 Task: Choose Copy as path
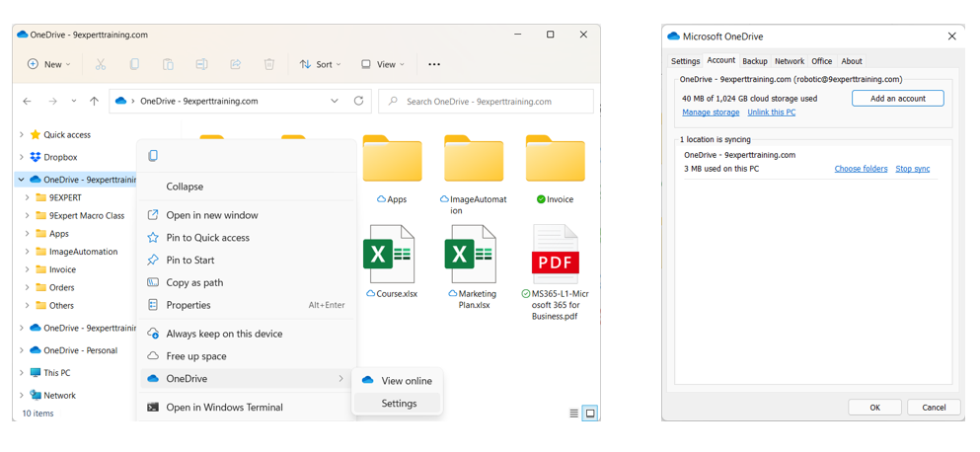(x=247, y=282)
